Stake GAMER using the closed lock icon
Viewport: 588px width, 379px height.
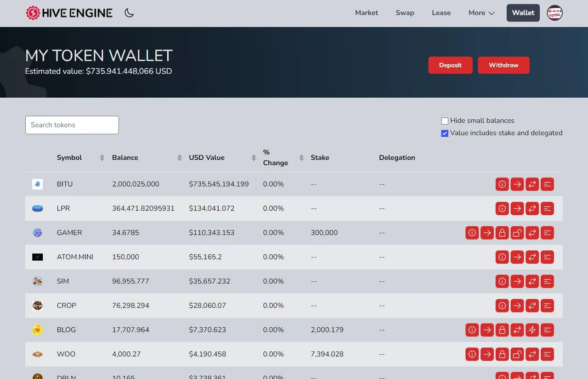502,233
